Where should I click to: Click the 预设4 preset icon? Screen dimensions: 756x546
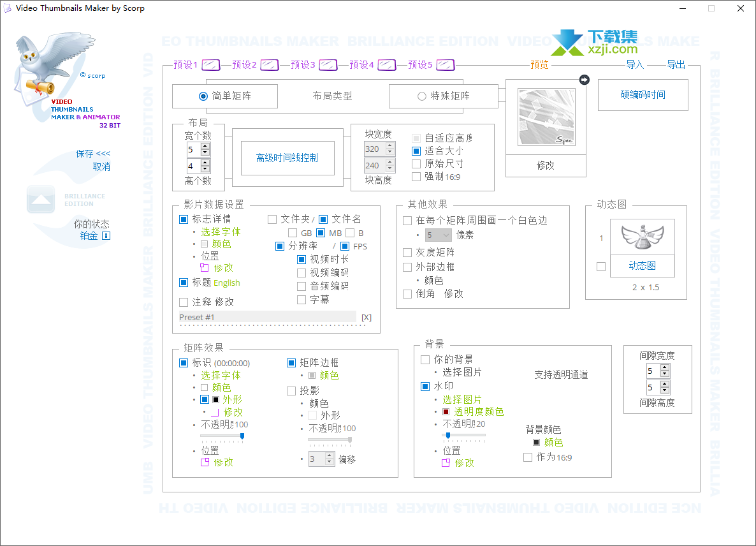387,64
